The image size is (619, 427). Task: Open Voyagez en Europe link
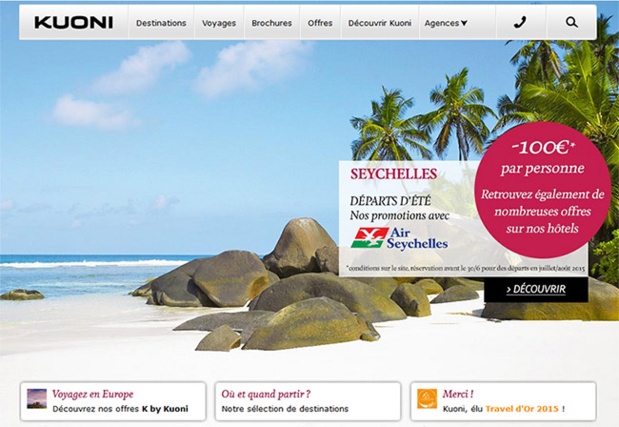click(x=93, y=394)
